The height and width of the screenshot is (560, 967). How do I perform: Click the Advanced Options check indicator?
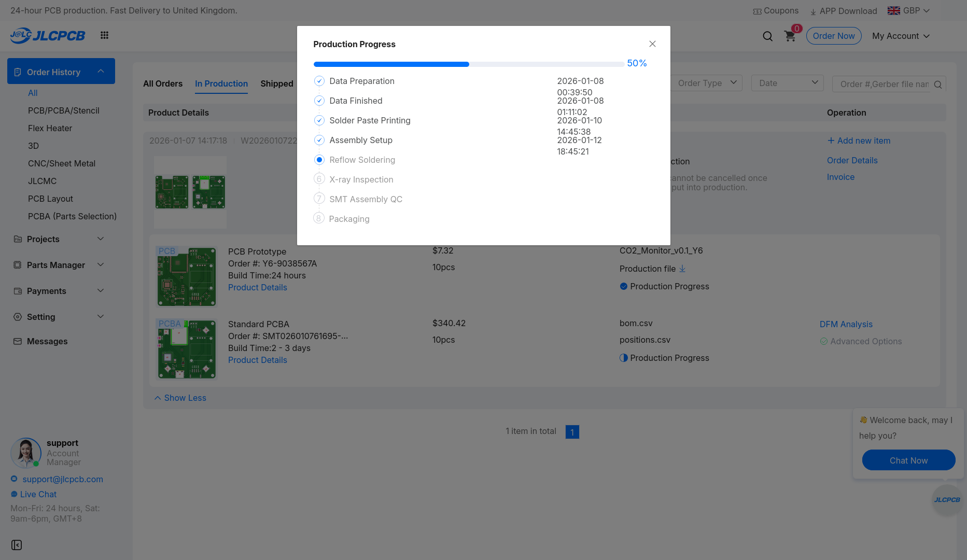click(823, 341)
